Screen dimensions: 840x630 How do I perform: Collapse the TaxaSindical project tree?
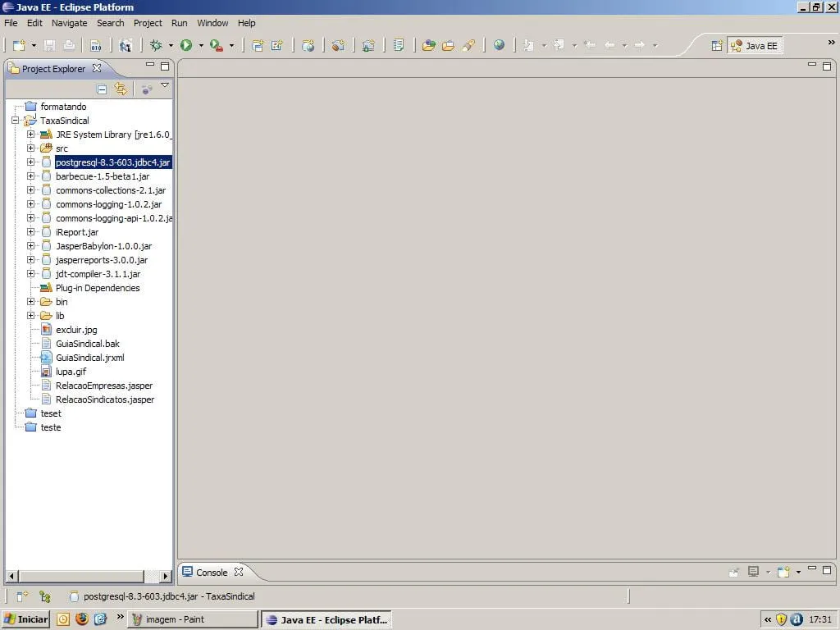point(16,121)
